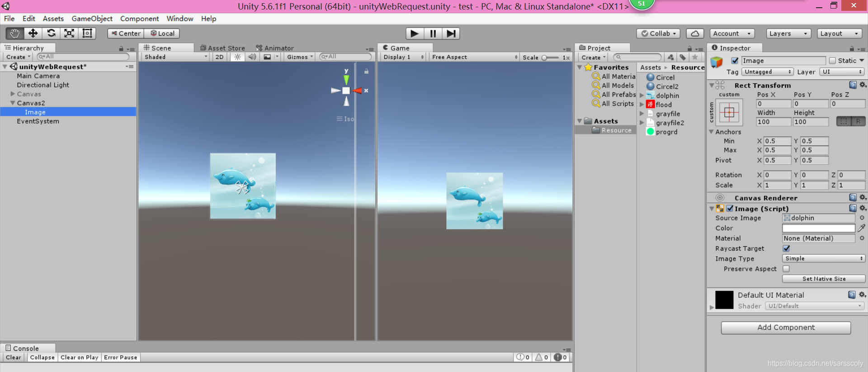
Task: Open Image Type Simple dropdown
Action: pyautogui.click(x=823, y=258)
